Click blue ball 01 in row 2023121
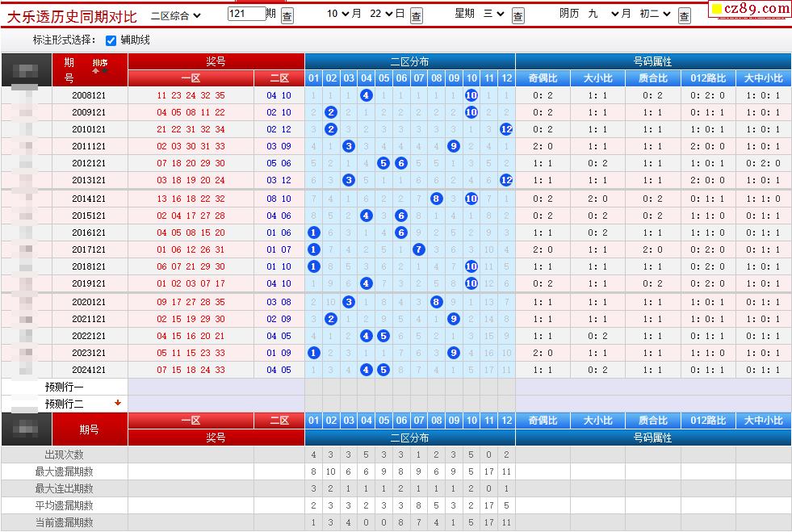Screen dimensions: 792x532 coord(314,353)
